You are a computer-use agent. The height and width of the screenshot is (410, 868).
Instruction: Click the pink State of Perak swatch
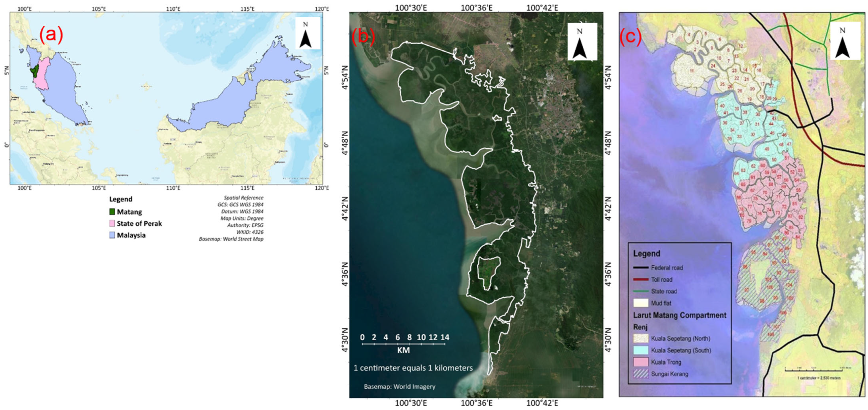click(112, 224)
